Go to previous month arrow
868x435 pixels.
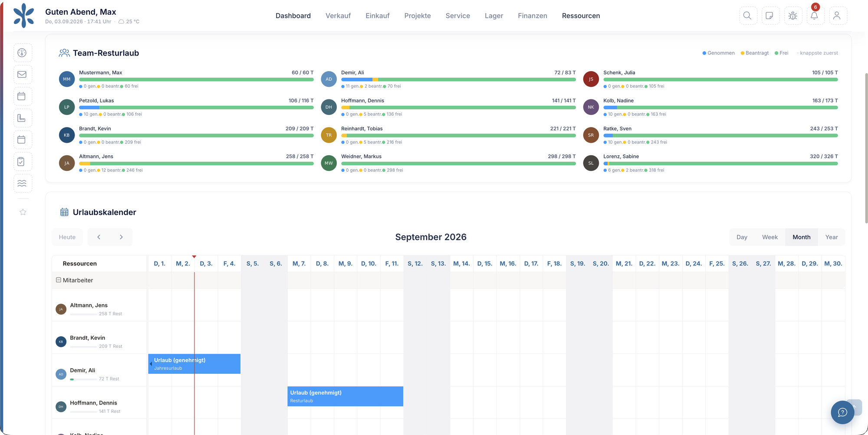point(99,237)
